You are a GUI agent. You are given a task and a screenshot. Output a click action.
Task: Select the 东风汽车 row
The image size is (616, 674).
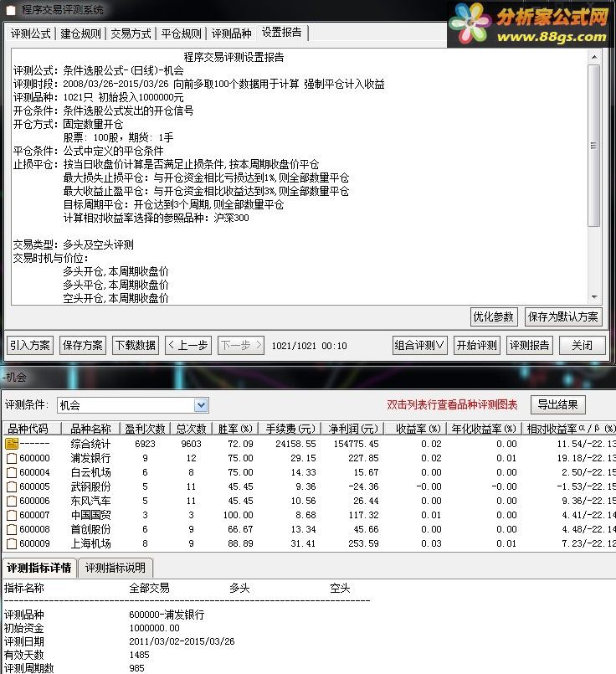point(310,501)
